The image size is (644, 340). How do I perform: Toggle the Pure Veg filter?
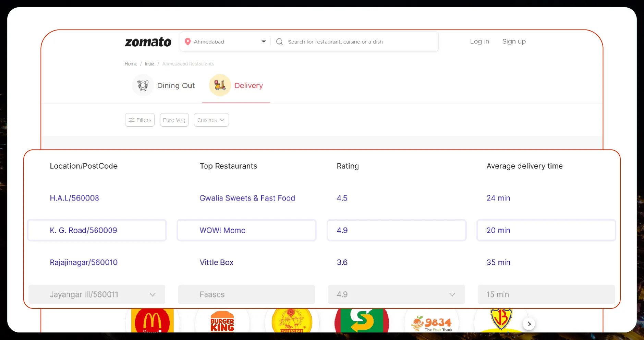(174, 120)
